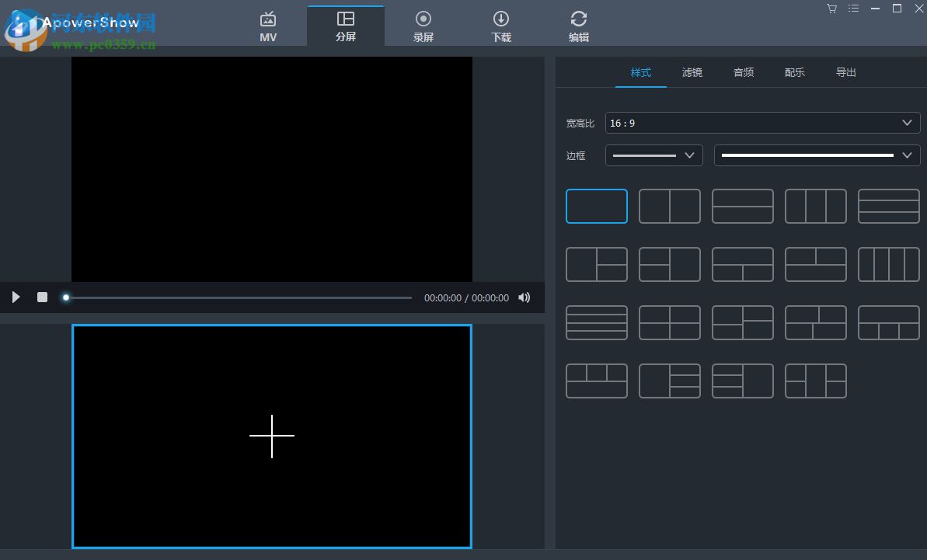The image size is (927, 560).
Task: Mute the preview volume speaker icon
Action: tap(524, 297)
